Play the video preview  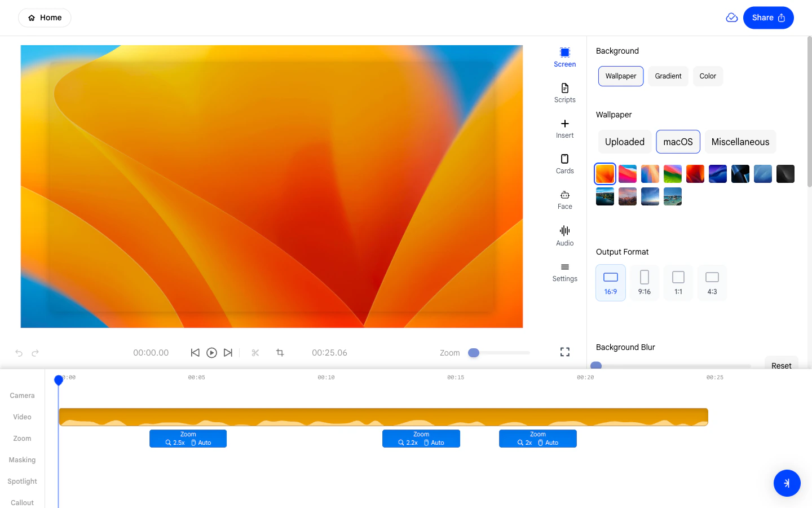pyautogui.click(x=211, y=353)
